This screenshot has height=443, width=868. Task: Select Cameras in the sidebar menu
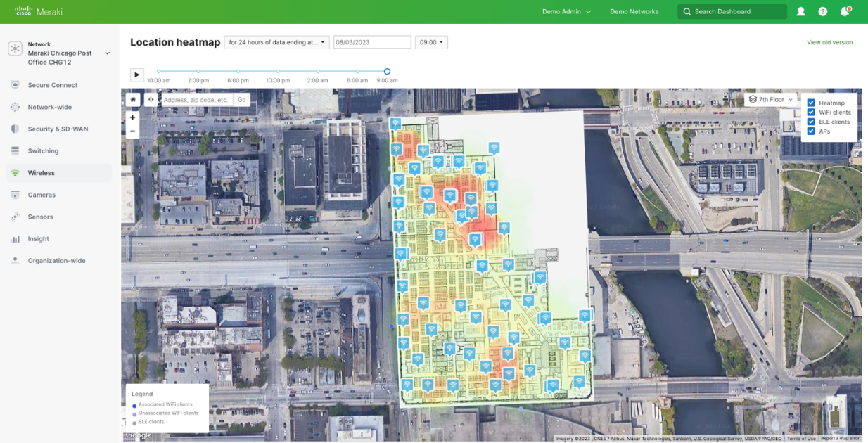pos(42,195)
